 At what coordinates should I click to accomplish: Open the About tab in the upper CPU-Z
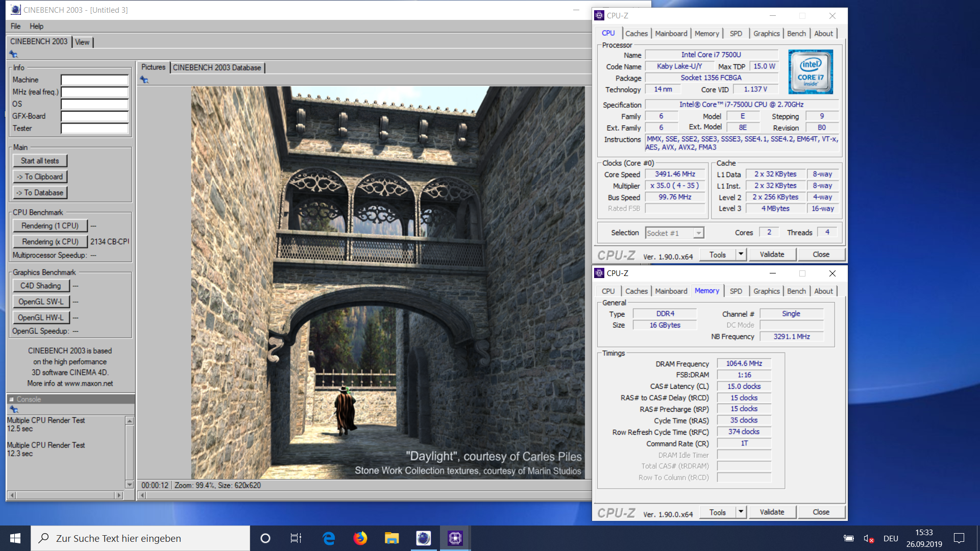[x=823, y=34]
